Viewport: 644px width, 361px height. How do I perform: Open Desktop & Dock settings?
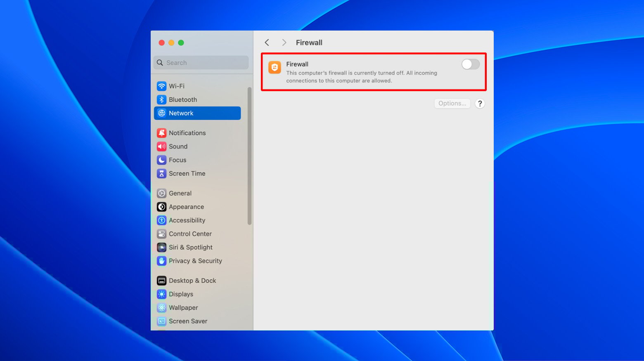click(192, 281)
